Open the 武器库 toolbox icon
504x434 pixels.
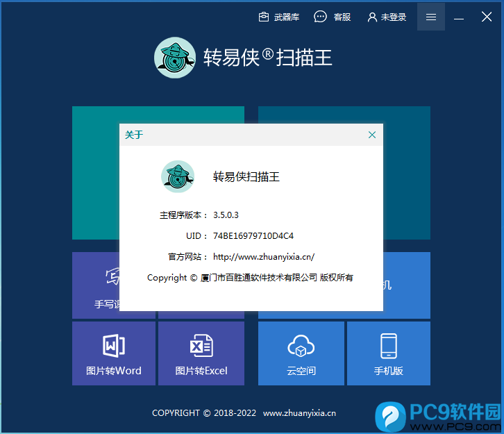click(x=264, y=17)
